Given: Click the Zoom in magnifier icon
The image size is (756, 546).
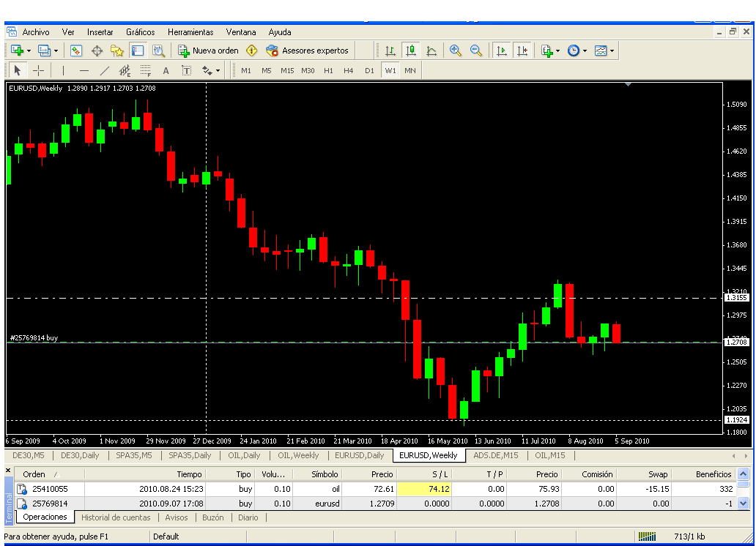Looking at the screenshot, I should (x=456, y=51).
